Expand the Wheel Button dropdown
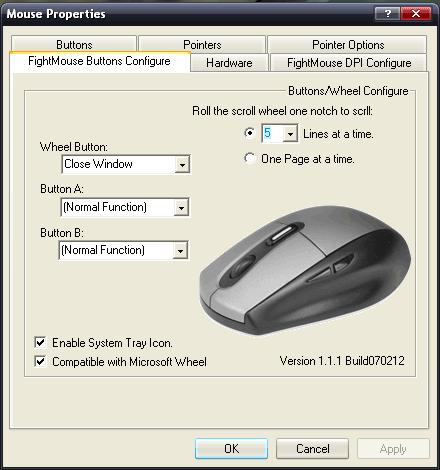 tap(182, 164)
